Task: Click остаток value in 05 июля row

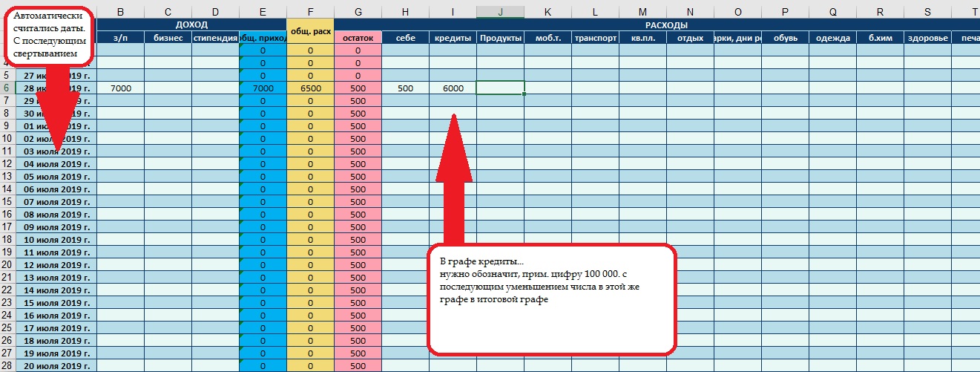Action: [358, 176]
